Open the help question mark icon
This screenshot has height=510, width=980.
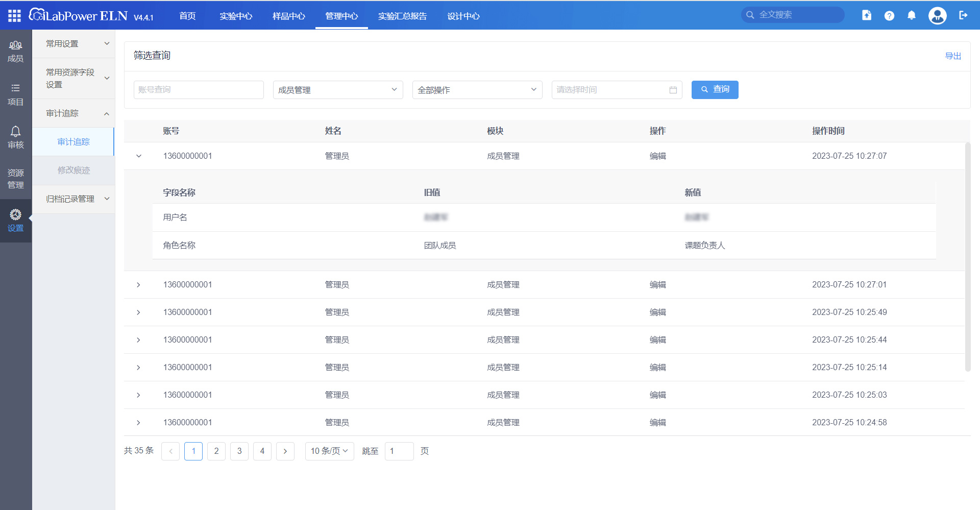point(889,16)
